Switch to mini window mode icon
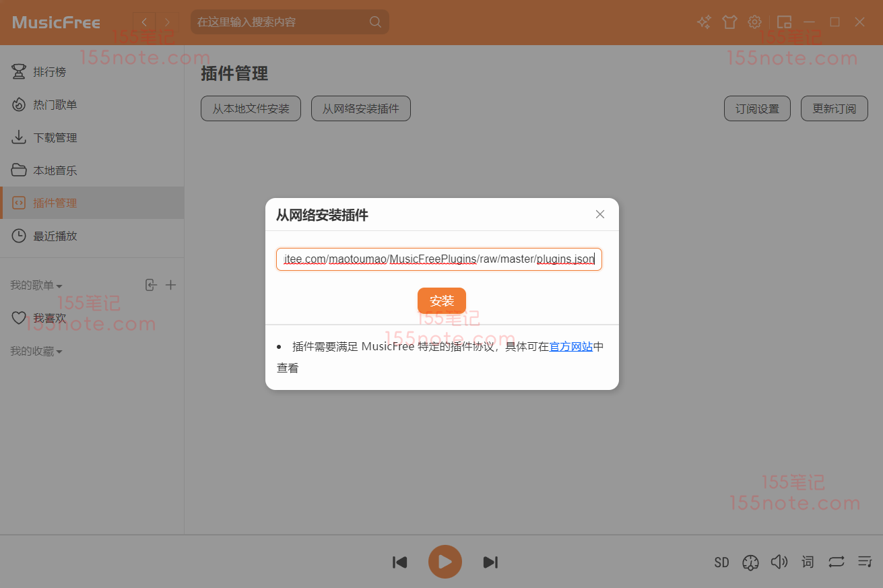 pos(784,22)
